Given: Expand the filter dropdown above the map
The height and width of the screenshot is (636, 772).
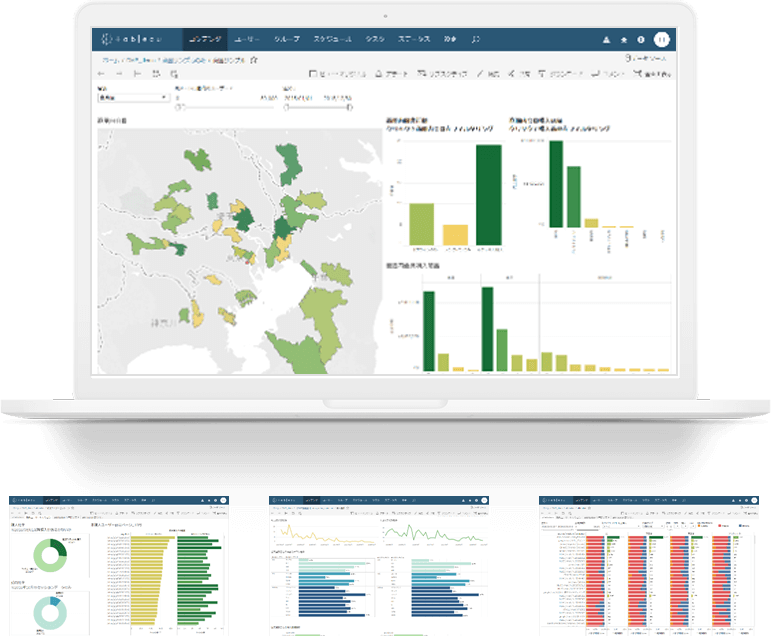Looking at the screenshot, I should [x=133, y=97].
